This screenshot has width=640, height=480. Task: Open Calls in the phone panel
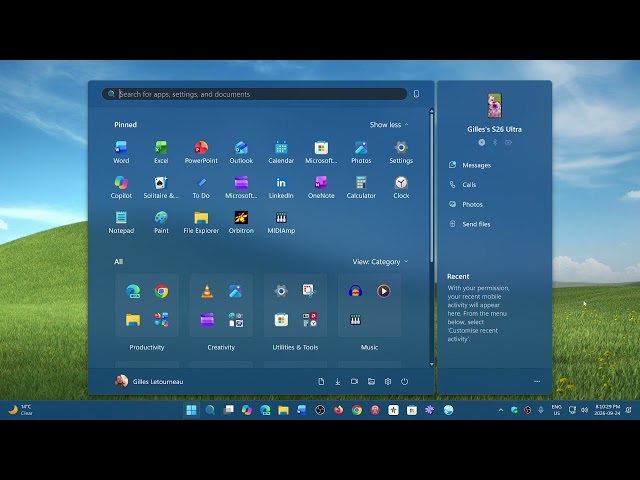click(x=462, y=184)
